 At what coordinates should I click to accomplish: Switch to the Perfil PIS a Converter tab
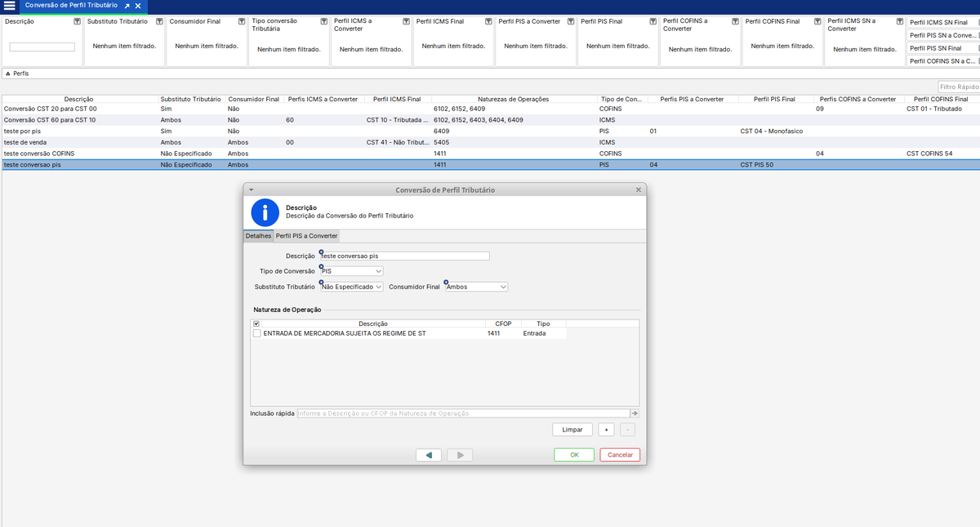click(x=306, y=236)
